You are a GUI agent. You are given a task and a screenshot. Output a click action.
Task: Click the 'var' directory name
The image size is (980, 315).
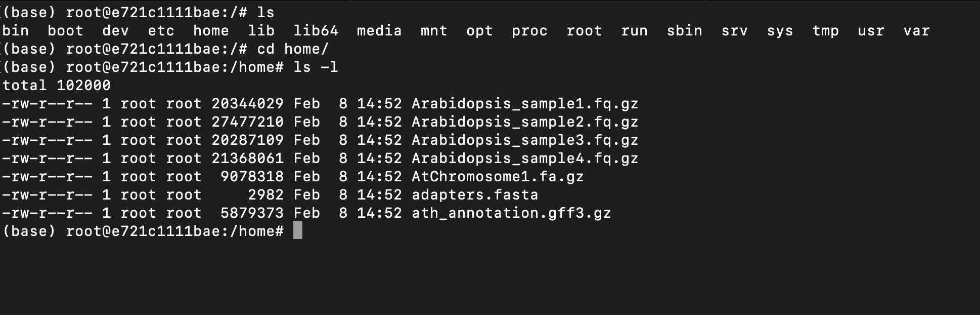click(x=916, y=31)
